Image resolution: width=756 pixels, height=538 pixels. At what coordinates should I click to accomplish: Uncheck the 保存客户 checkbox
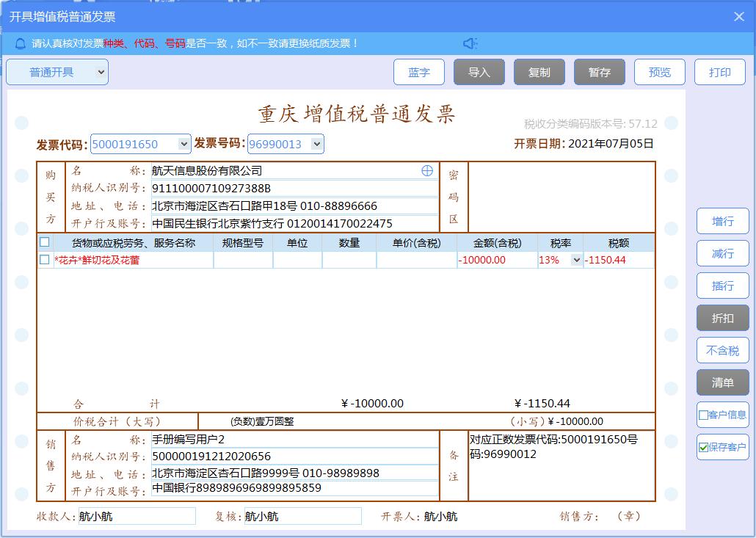pyautogui.click(x=702, y=447)
